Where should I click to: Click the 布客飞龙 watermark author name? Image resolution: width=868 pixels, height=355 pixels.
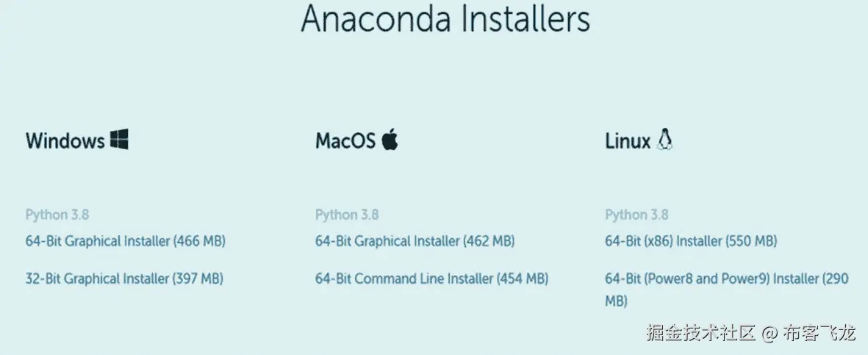(819, 333)
